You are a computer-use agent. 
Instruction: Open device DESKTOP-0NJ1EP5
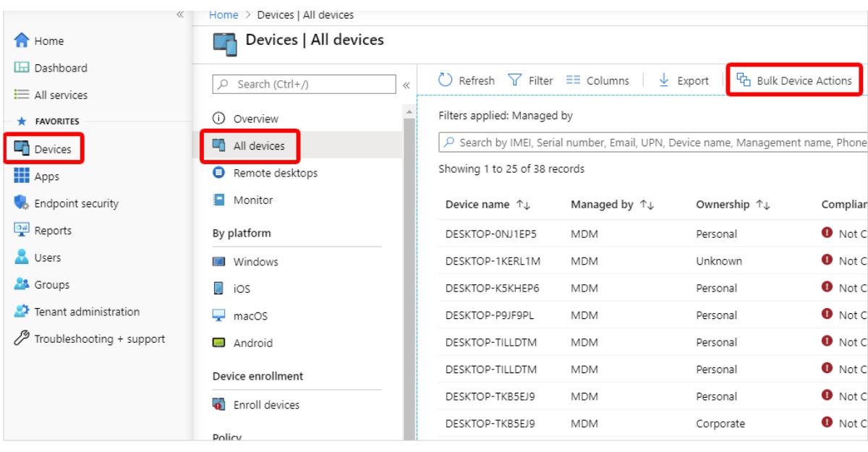[491, 234]
